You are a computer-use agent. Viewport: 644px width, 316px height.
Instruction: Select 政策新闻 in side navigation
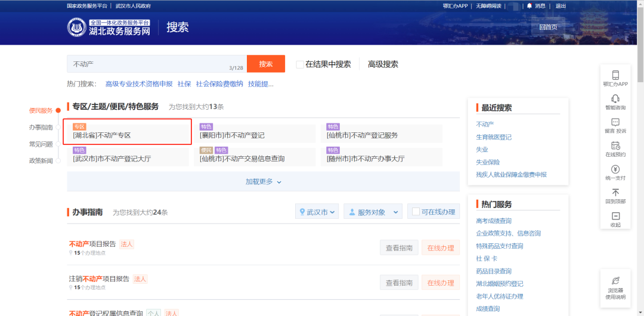[x=41, y=160]
